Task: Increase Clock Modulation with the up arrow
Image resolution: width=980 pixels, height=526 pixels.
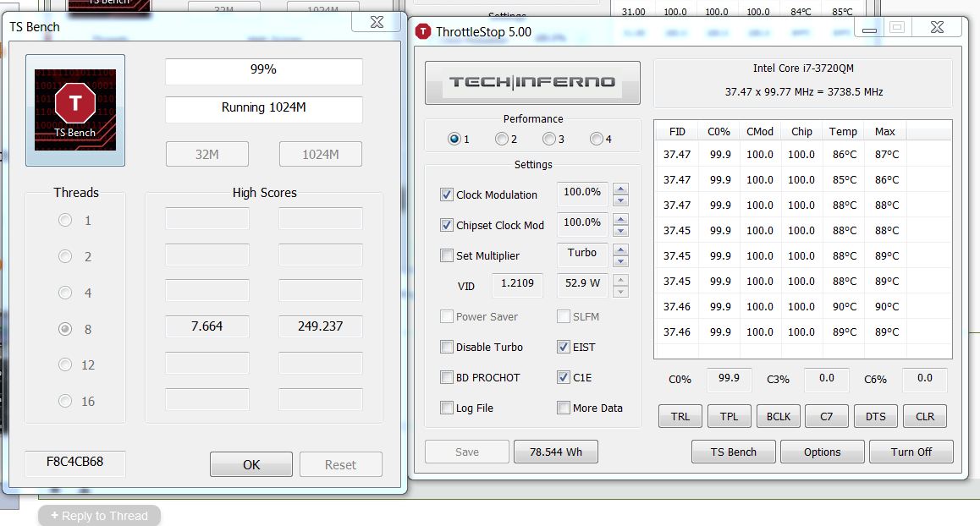Action: (620, 189)
